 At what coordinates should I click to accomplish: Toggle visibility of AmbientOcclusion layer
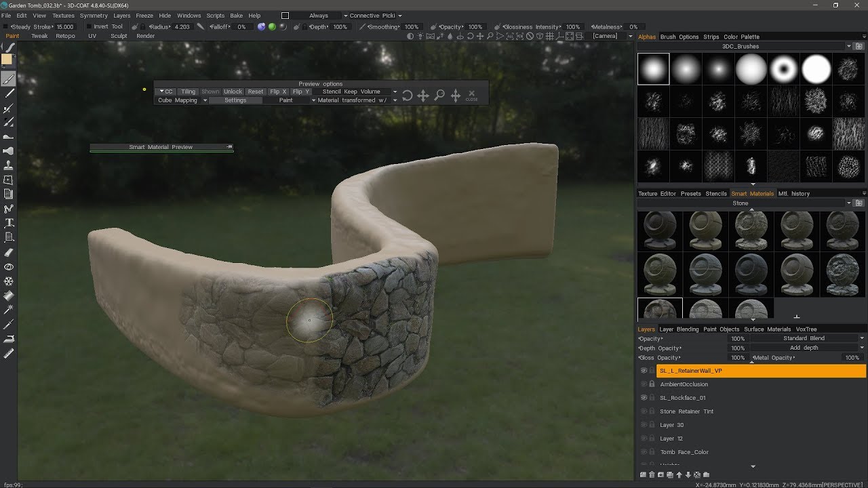pos(644,384)
